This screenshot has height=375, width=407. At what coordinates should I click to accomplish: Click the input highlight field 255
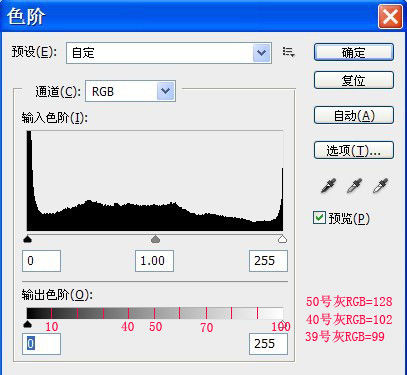(268, 261)
